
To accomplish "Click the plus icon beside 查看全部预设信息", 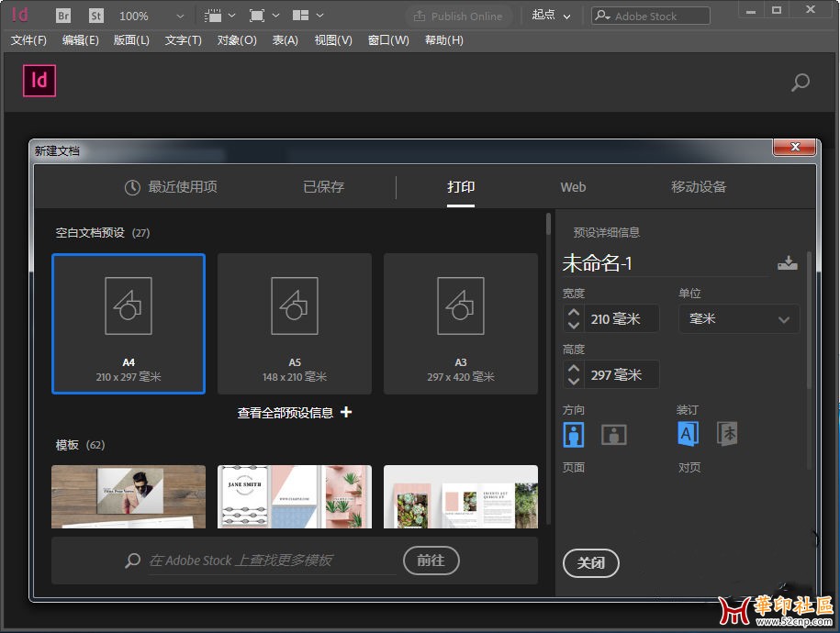I will (x=346, y=413).
